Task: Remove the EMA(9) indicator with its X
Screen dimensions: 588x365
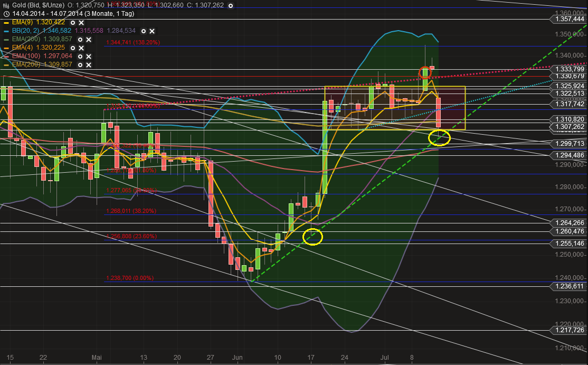Action: tap(81, 23)
